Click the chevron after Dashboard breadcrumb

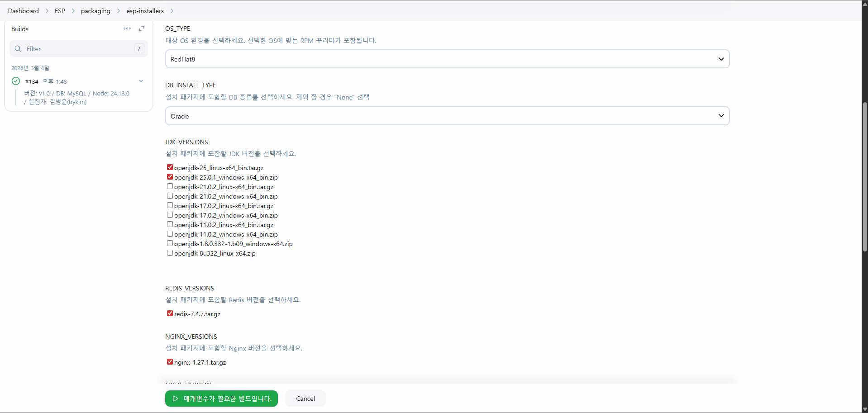[47, 11]
